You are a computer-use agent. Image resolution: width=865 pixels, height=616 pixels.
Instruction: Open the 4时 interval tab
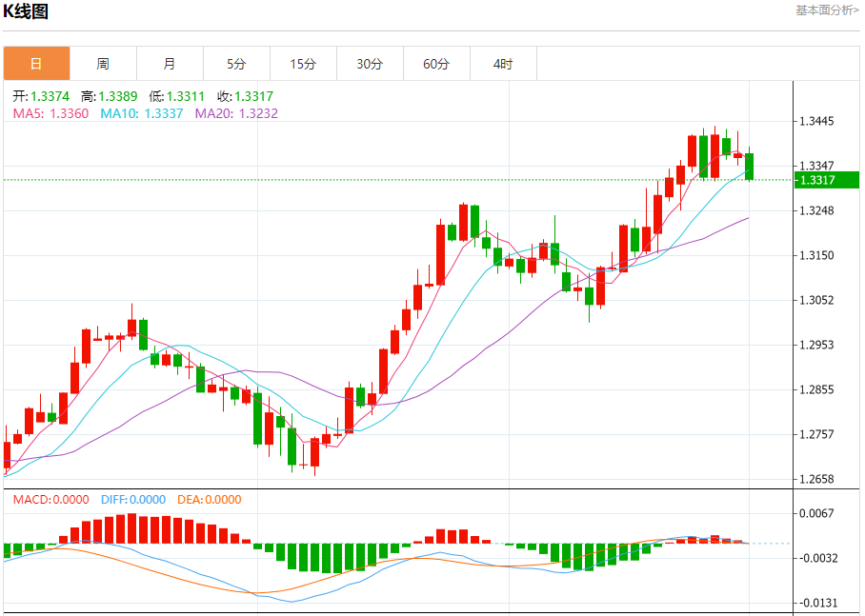click(x=504, y=64)
